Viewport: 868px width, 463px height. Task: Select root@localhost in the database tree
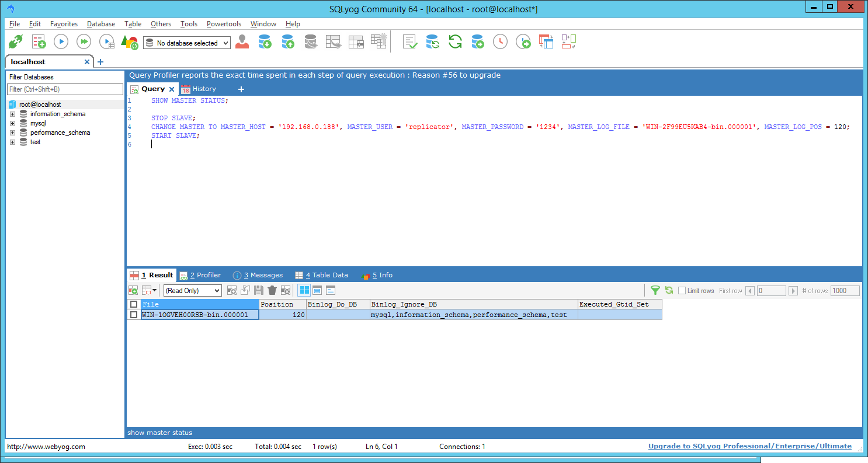(x=40, y=105)
